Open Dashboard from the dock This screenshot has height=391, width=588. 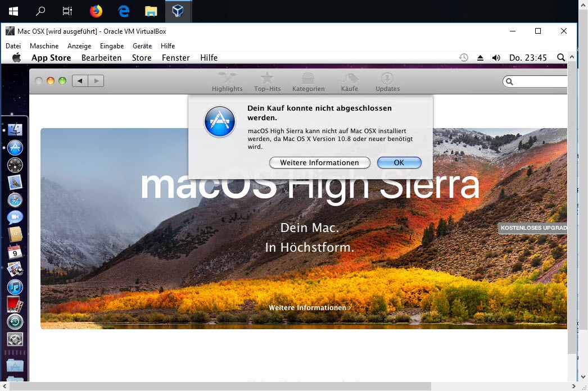coord(15,165)
